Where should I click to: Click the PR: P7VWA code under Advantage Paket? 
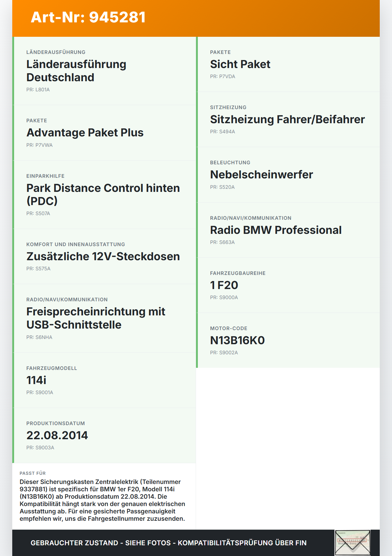40,145
